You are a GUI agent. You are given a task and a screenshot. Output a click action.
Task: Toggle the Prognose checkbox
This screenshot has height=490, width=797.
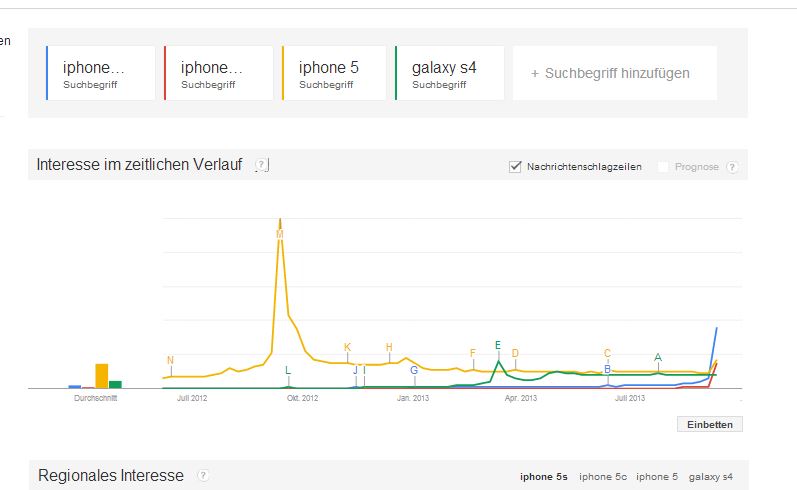[x=663, y=167]
